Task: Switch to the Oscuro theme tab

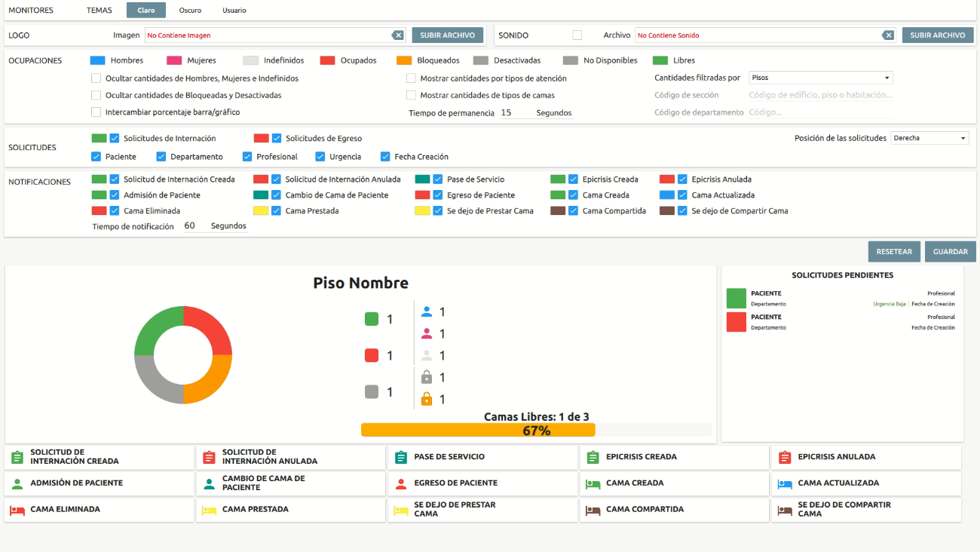Action: [x=190, y=11]
